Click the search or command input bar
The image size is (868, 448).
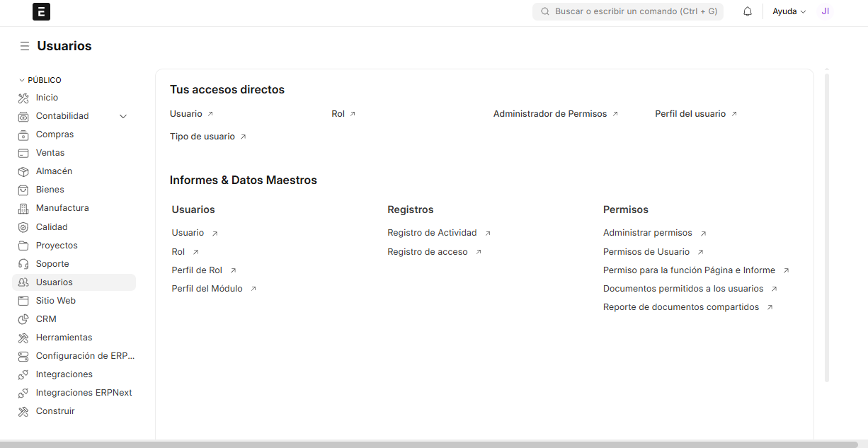628,11
